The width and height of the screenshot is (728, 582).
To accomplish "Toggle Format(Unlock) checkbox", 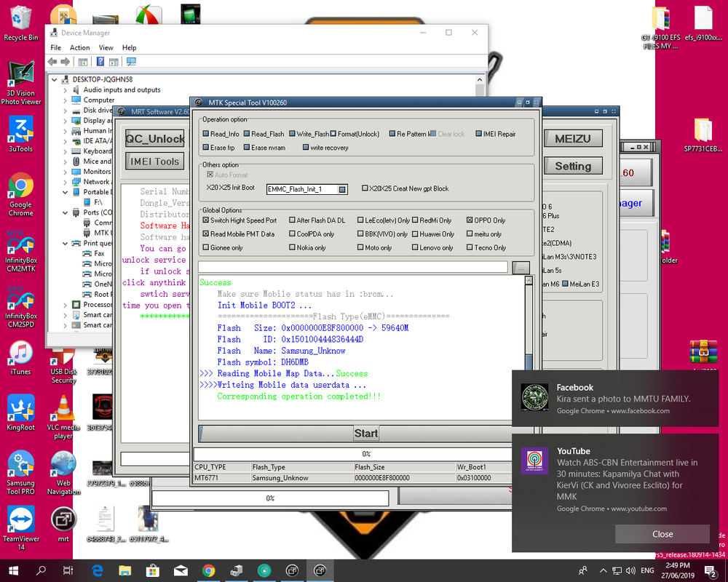I will 333,134.
